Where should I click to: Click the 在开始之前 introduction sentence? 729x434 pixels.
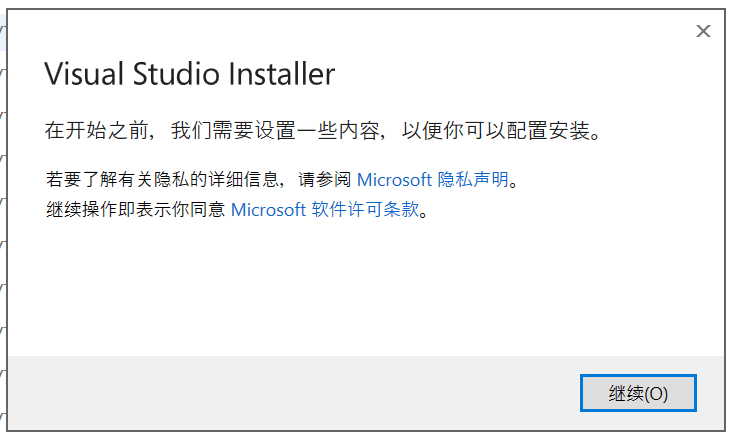point(324,131)
